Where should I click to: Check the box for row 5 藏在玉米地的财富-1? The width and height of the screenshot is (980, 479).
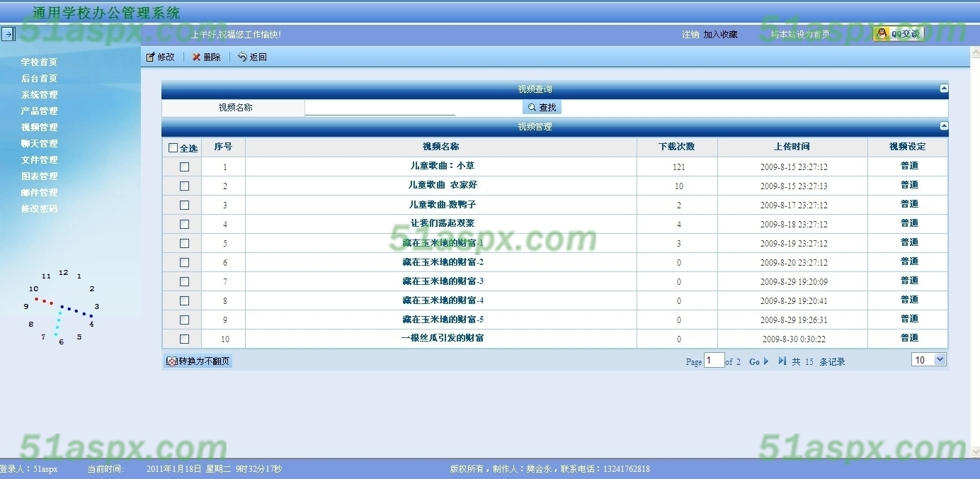[184, 244]
